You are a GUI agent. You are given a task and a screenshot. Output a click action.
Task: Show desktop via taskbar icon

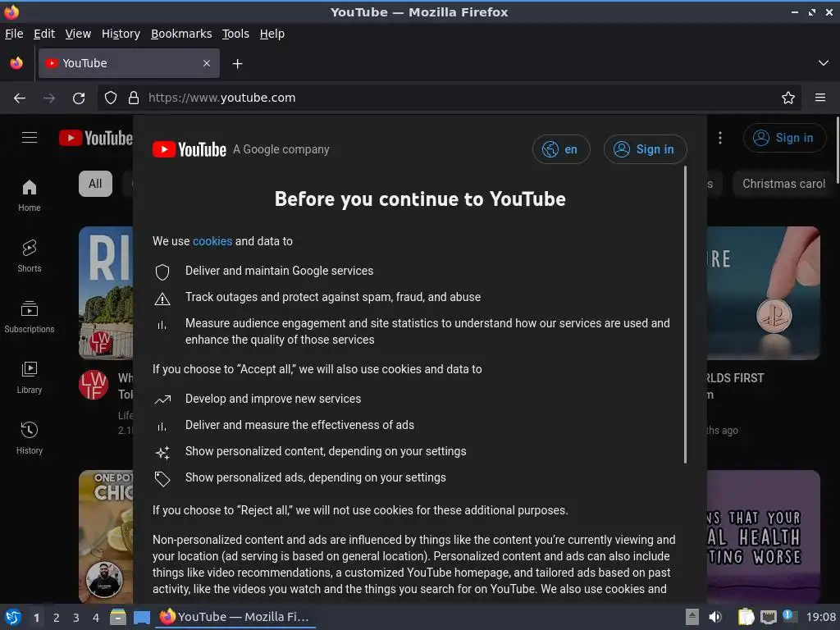pos(141,617)
